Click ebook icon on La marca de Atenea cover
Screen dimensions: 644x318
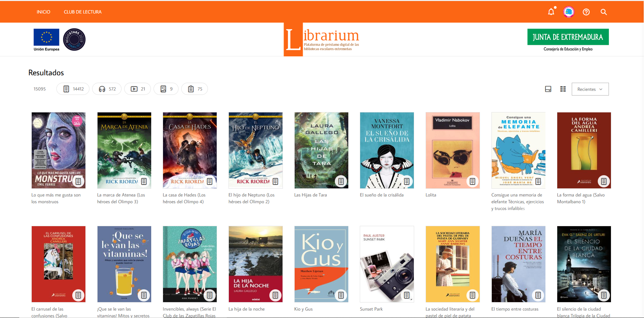[x=144, y=181]
